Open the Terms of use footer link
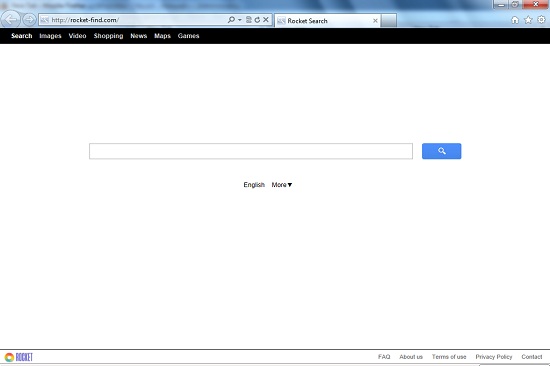This screenshot has width=550, height=366. click(449, 357)
